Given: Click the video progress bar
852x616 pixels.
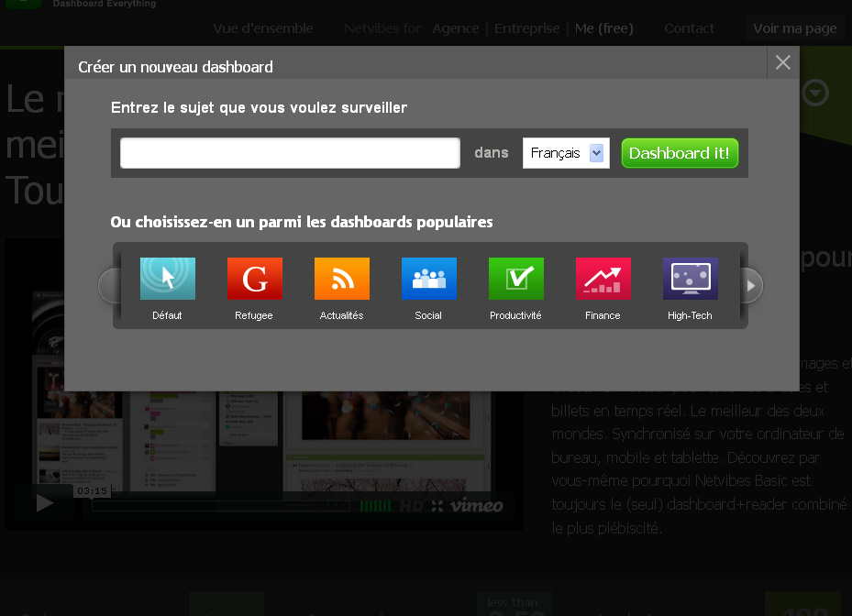Looking at the screenshot, I should coord(222,506).
